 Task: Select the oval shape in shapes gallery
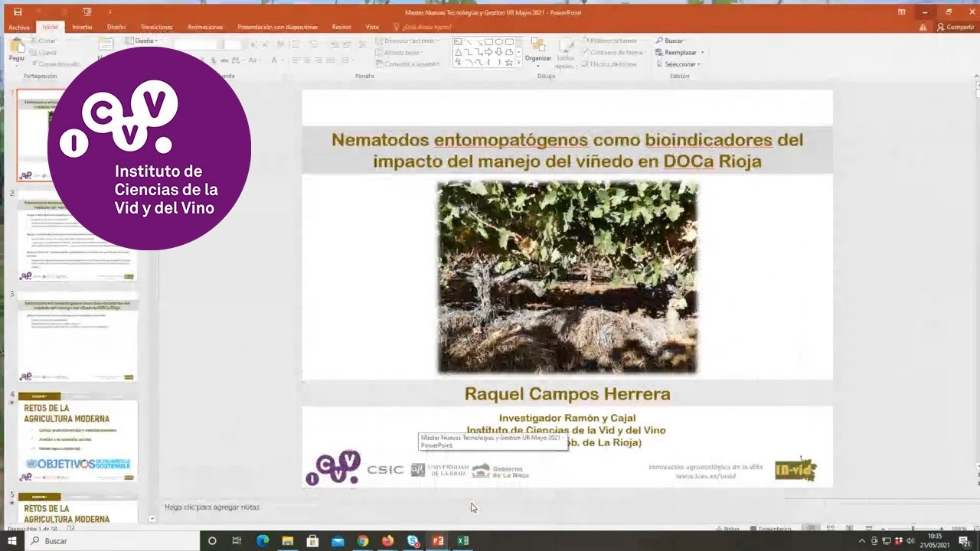(498, 42)
